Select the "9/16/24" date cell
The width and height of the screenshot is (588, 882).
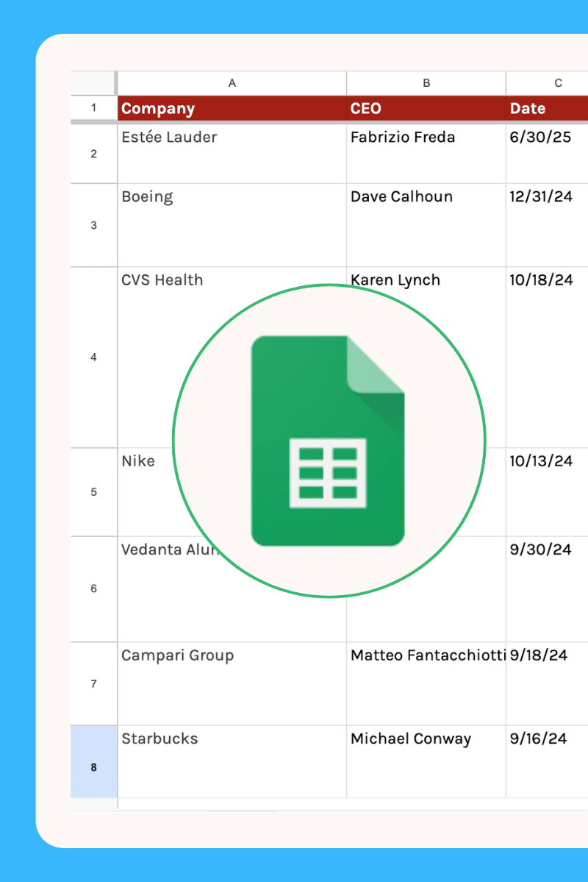(547, 761)
